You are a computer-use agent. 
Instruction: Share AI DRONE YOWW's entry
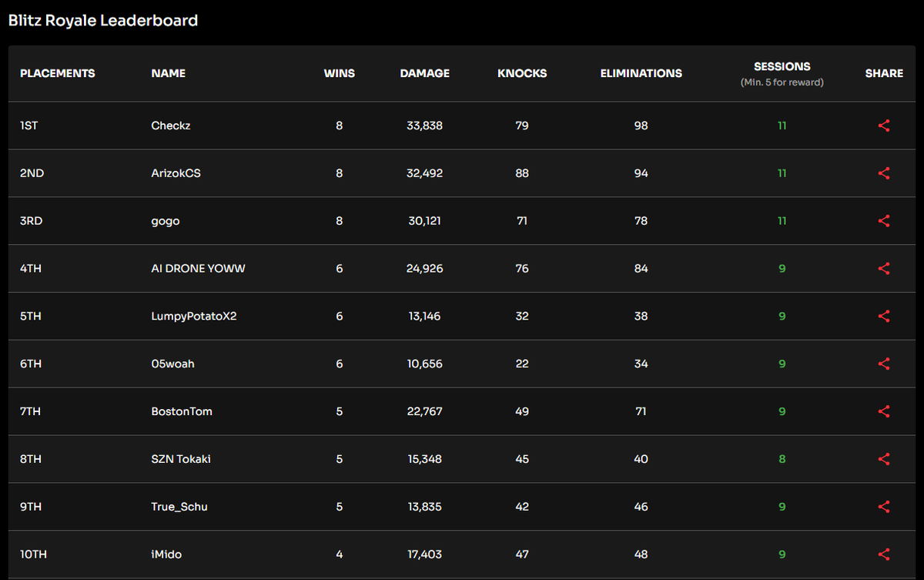pos(884,269)
